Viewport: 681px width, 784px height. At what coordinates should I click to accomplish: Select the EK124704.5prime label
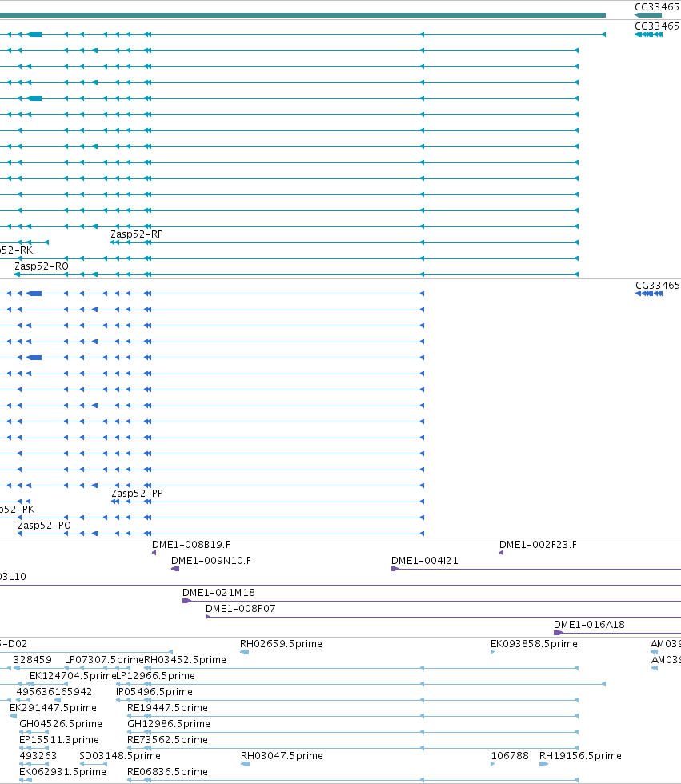click(73, 675)
